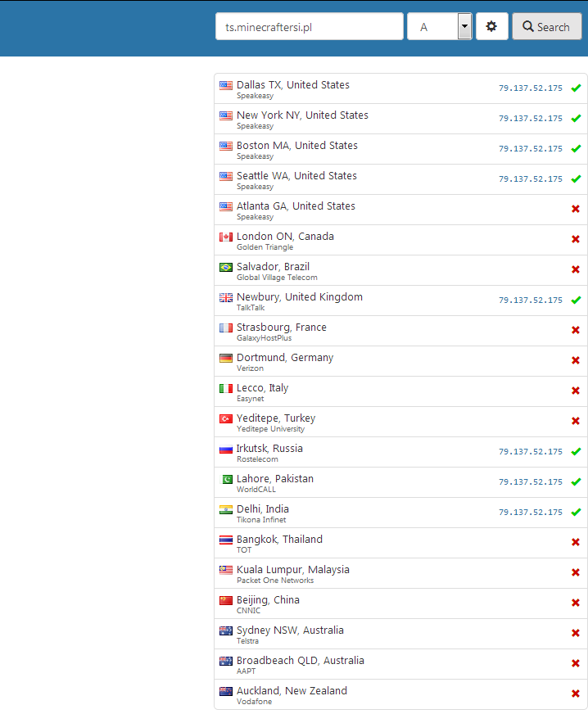588x714 pixels.
Task: Click IP address for Delhi, India
Action: pyautogui.click(x=530, y=512)
